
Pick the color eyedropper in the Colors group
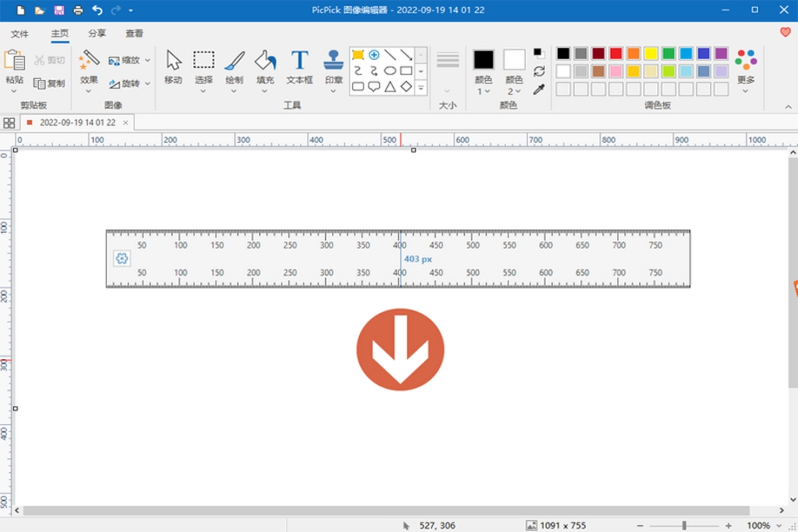click(x=538, y=89)
